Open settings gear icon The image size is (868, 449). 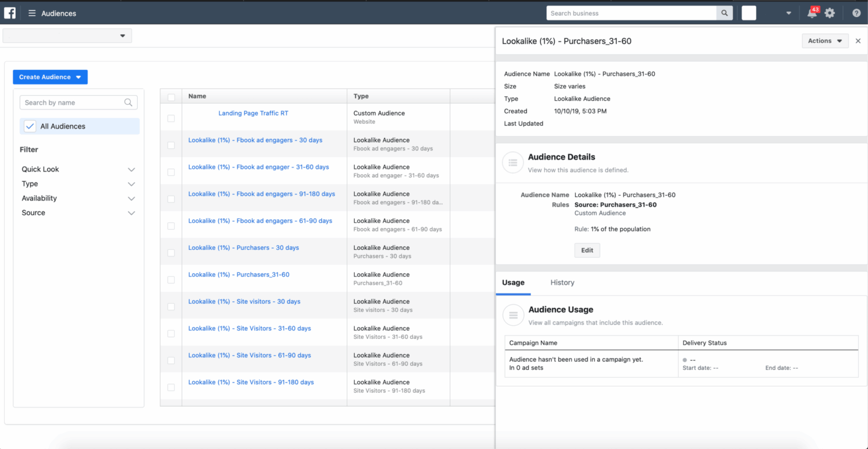click(829, 13)
